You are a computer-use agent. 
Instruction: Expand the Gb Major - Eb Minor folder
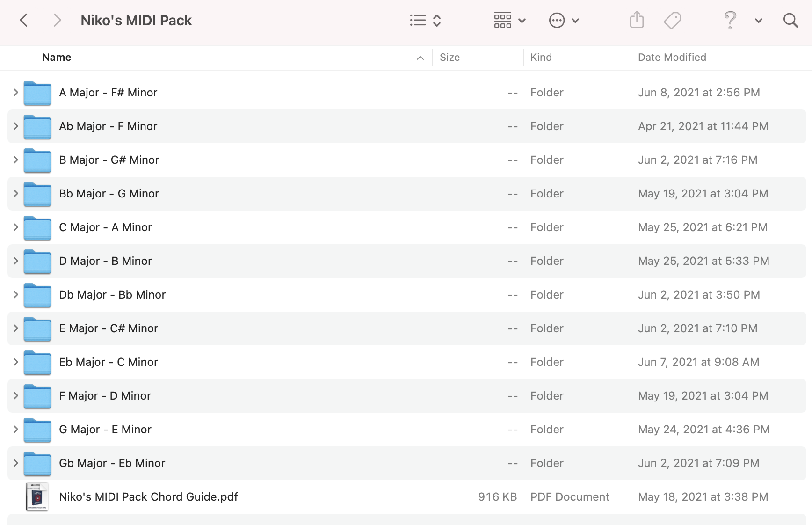(x=15, y=463)
